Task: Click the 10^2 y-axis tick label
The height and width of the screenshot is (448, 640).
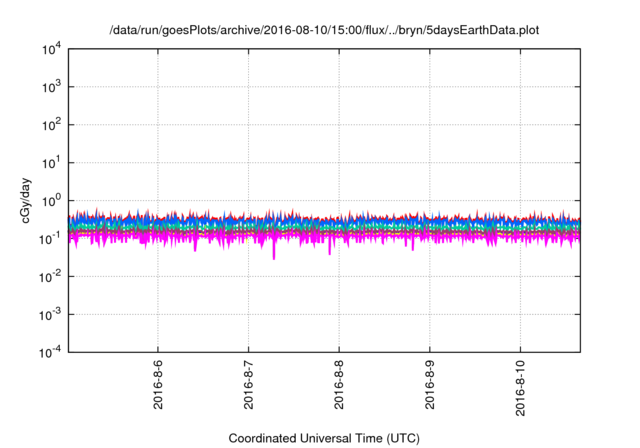Action: (x=51, y=125)
